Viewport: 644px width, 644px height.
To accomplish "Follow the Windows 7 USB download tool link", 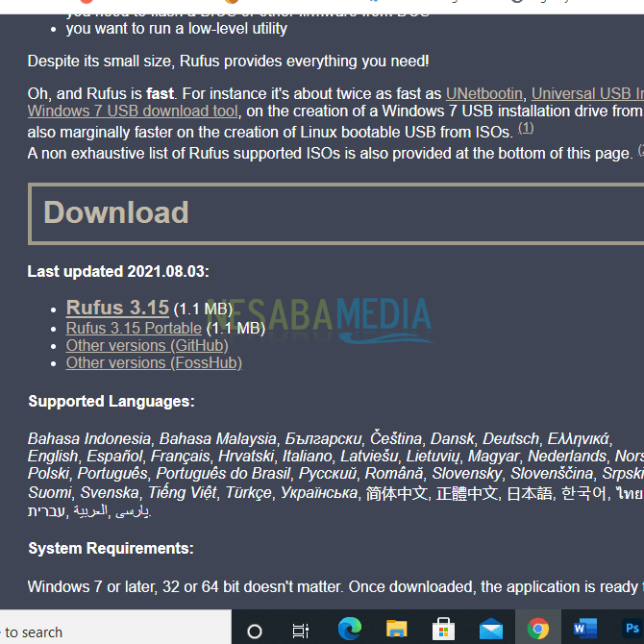I will click(133, 111).
